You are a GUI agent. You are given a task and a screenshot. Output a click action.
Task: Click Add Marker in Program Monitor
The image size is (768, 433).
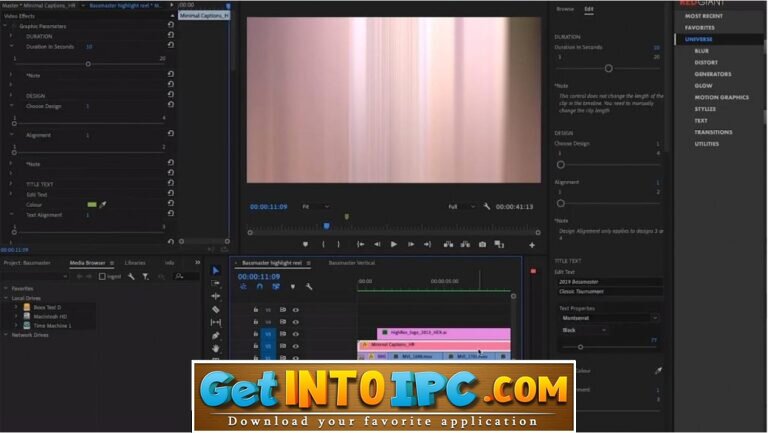tap(305, 244)
